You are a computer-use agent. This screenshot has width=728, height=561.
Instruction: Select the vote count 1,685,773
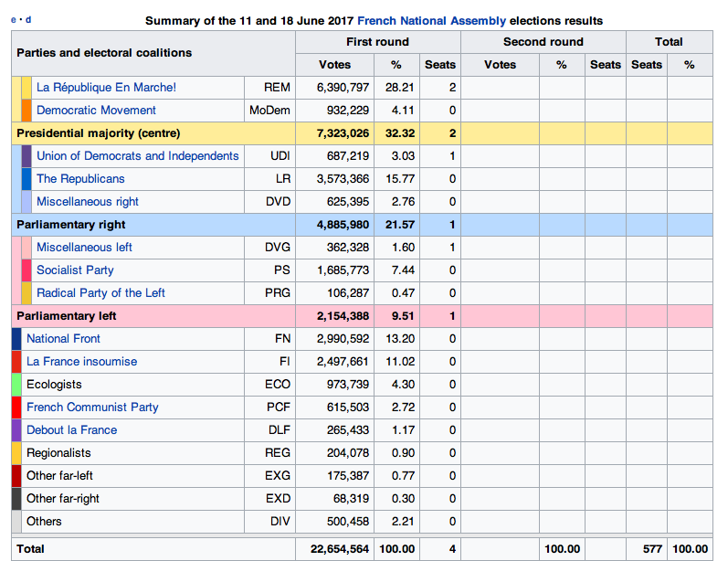[343, 270]
